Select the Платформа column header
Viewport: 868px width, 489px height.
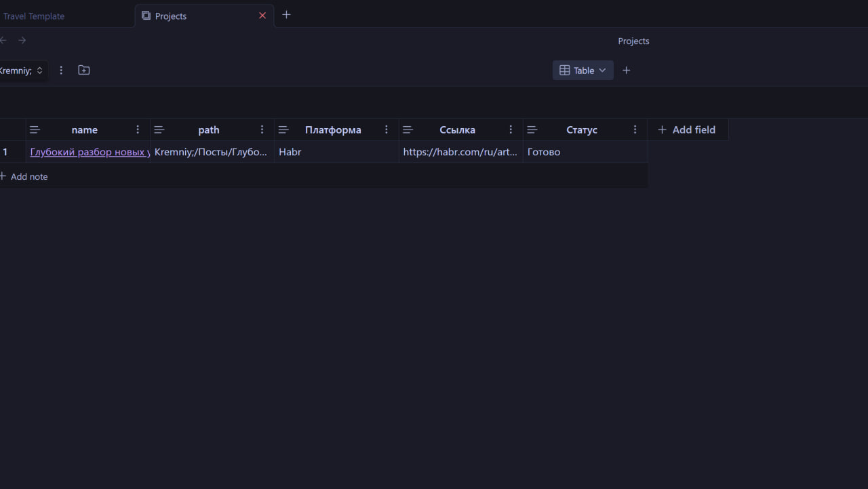(336, 130)
